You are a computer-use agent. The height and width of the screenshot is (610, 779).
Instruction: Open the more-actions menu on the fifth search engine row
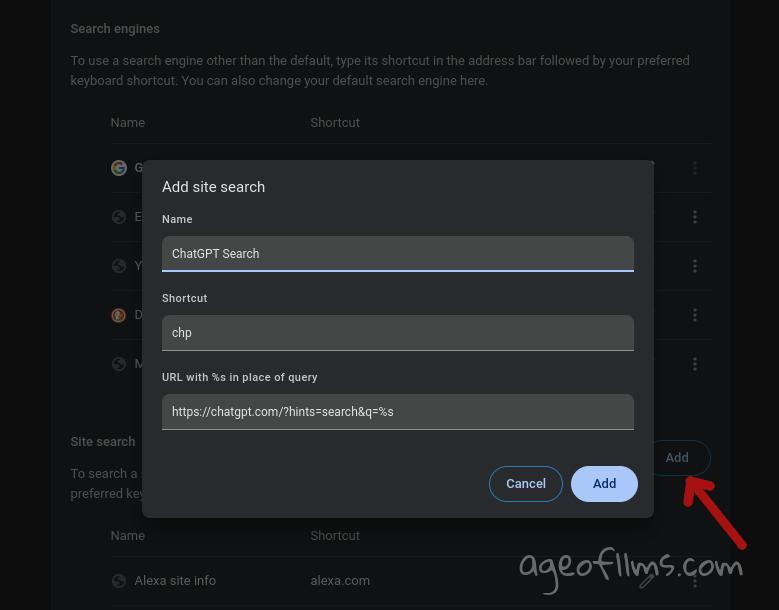click(x=695, y=364)
